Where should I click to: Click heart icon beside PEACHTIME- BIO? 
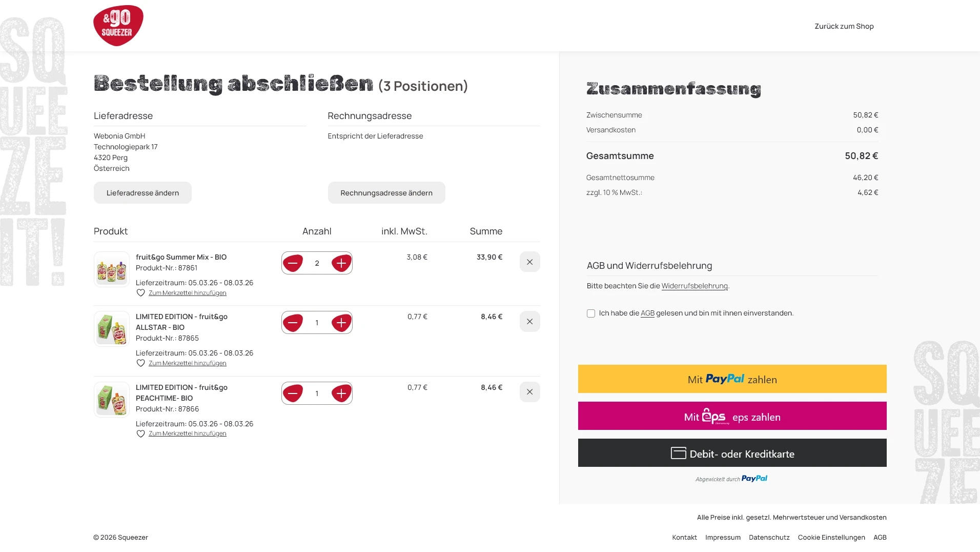(140, 434)
